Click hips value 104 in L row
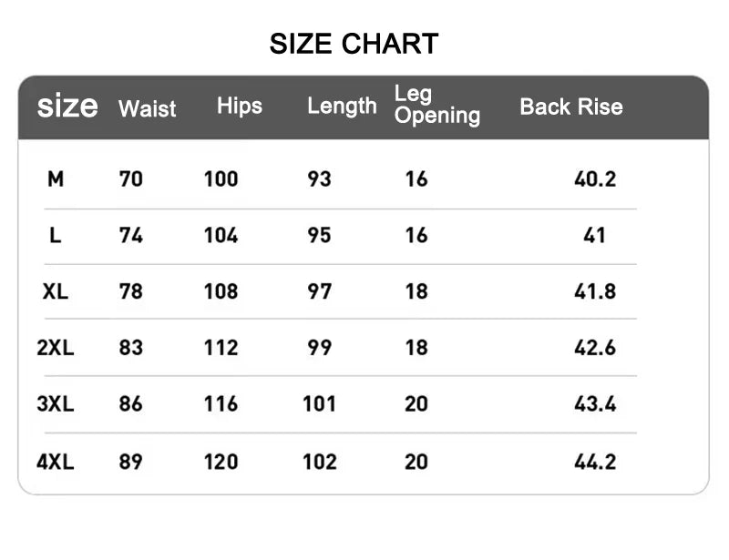The width and height of the screenshot is (729, 560). [x=221, y=235]
